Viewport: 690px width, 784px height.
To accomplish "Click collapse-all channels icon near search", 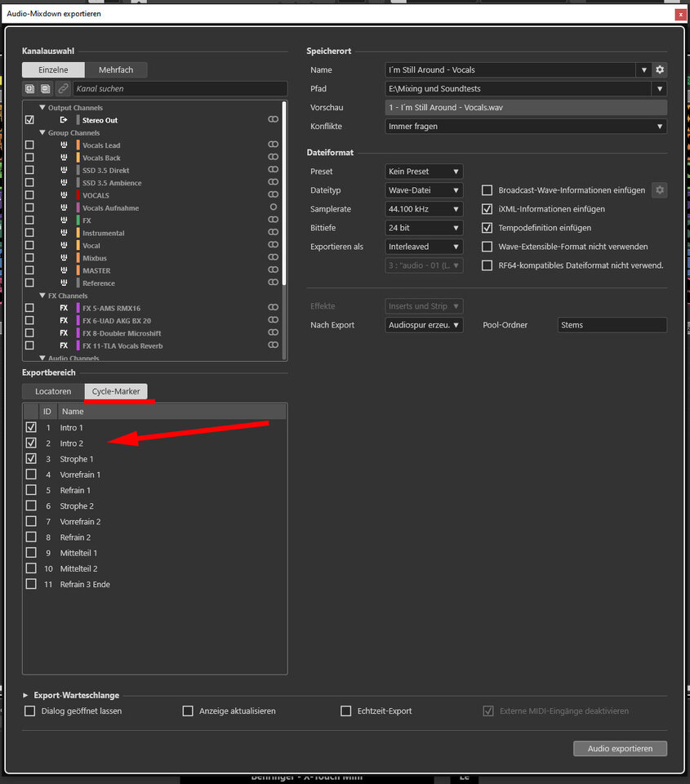I will 46,88.
